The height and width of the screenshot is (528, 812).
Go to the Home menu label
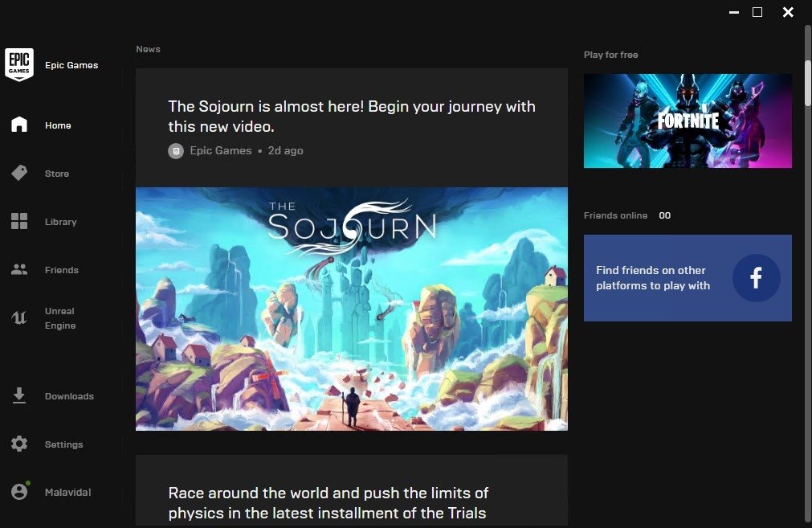(58, 125)
